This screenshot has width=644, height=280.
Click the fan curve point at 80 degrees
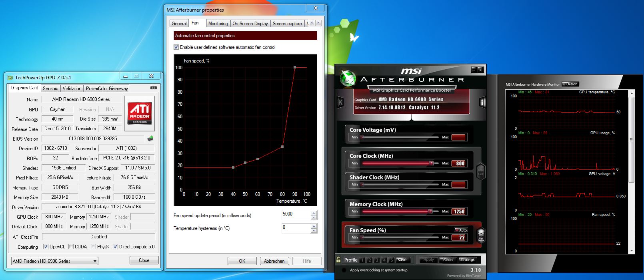coord(282,147)
